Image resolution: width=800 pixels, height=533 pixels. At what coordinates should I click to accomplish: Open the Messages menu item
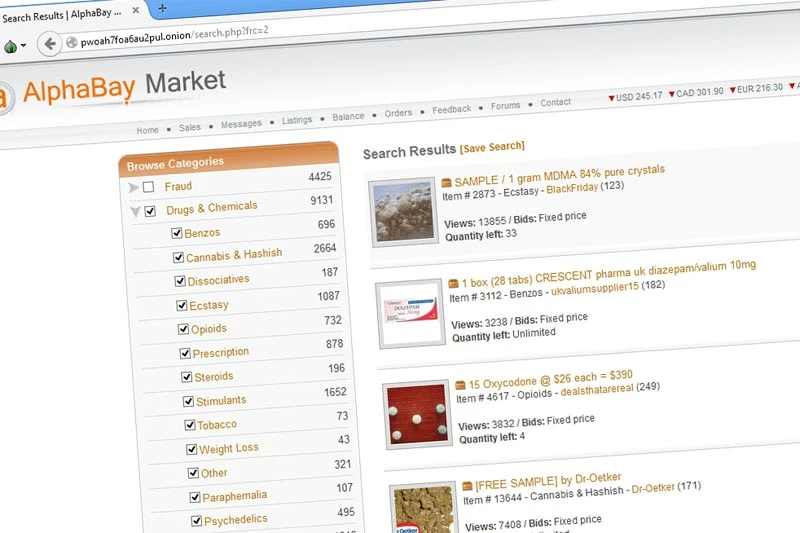pyautogui.click(x=241, y=123)
